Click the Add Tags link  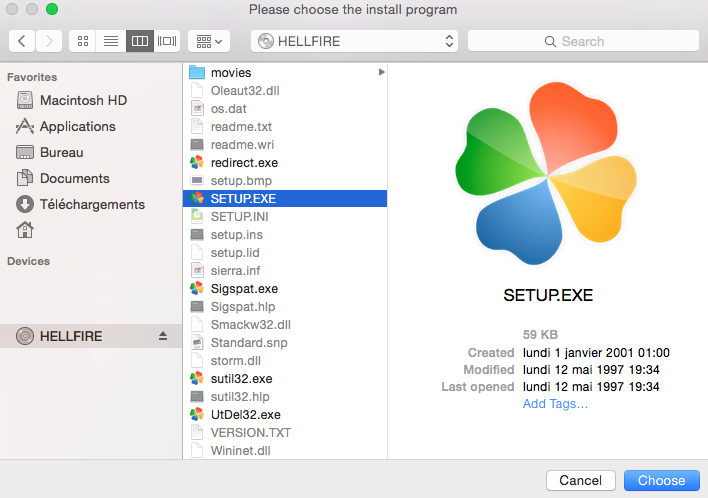click(555, 404)
